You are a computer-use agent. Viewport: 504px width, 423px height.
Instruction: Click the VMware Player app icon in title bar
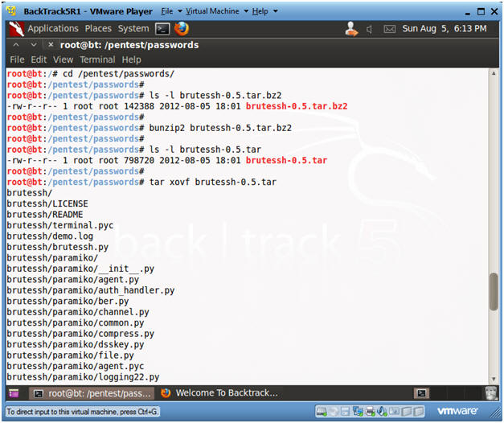point(12,11)
